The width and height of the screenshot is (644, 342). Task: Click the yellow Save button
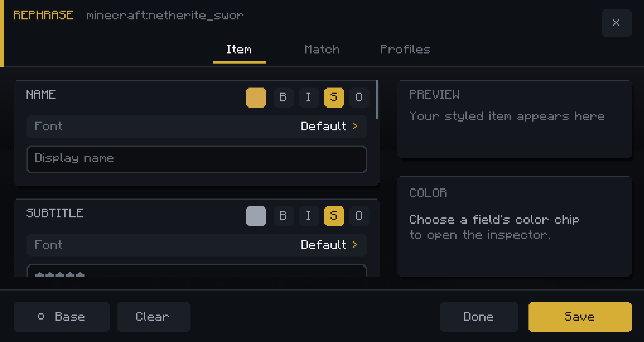click(x=580, y=317)
